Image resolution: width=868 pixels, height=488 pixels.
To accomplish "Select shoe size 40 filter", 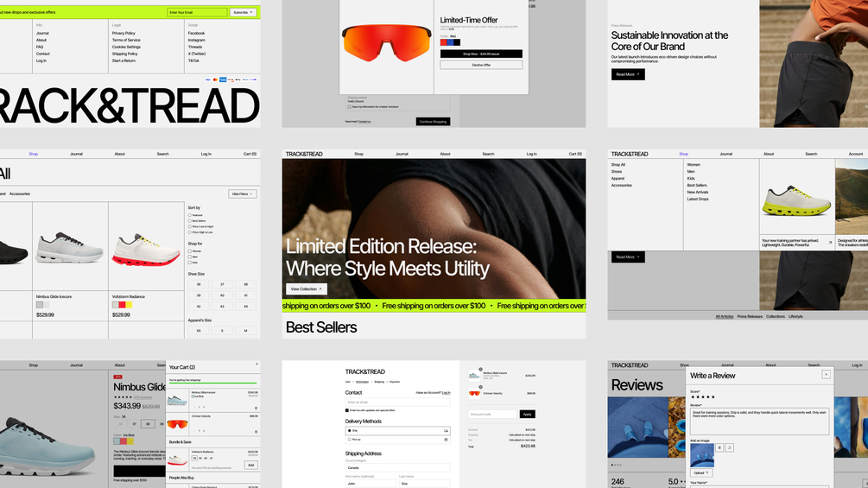I will (x=222, y=295).
